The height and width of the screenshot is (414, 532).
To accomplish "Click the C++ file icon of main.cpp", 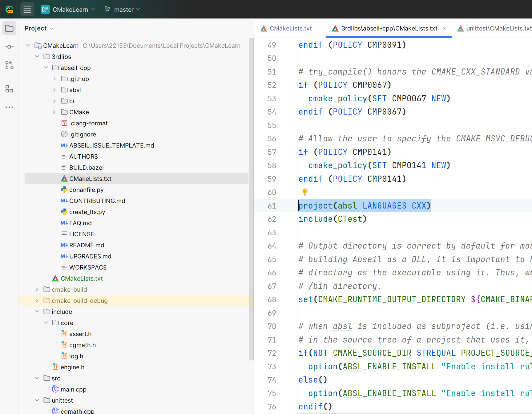I will point(55,389).
